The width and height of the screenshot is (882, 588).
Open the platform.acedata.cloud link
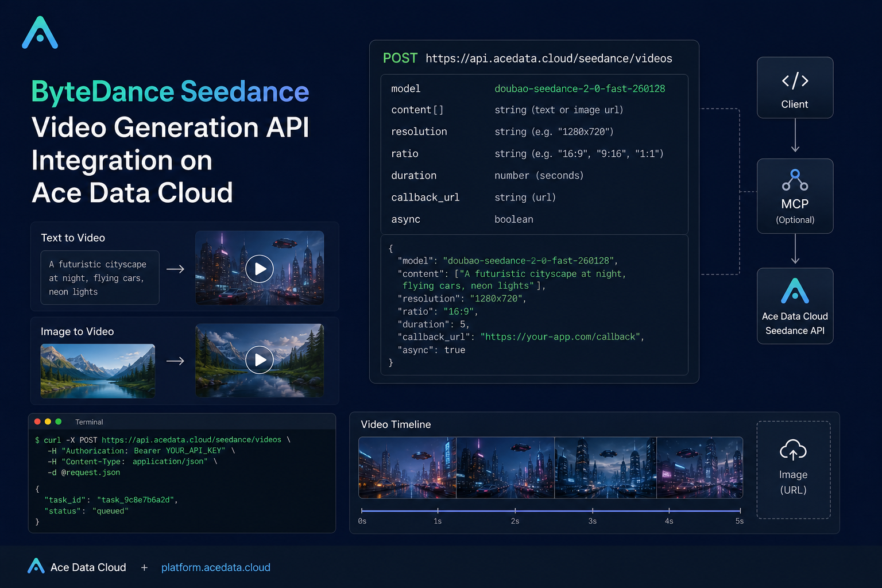[x=216, y=567]
